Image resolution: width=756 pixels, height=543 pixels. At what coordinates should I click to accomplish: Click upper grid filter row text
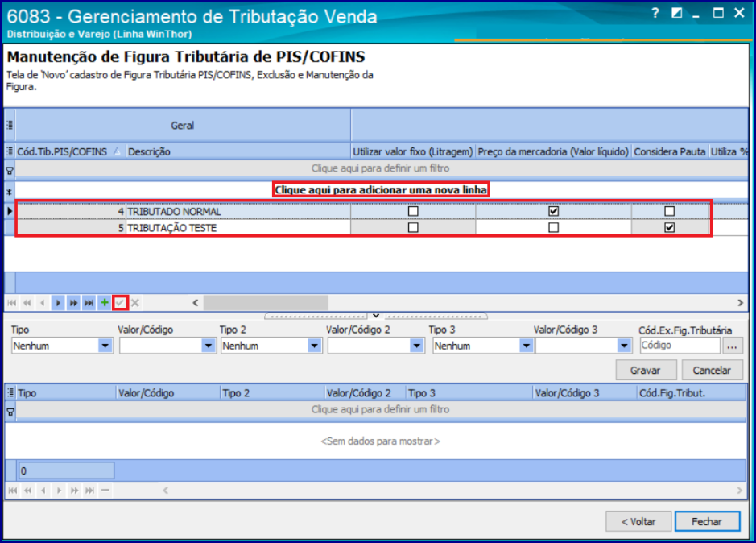point(380,168)
